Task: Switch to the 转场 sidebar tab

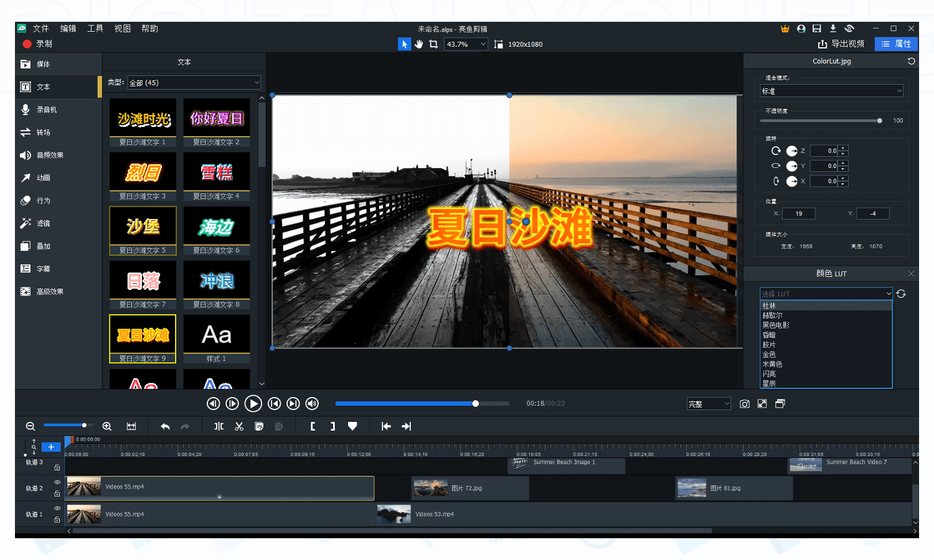Action: [x=43, y=133]
